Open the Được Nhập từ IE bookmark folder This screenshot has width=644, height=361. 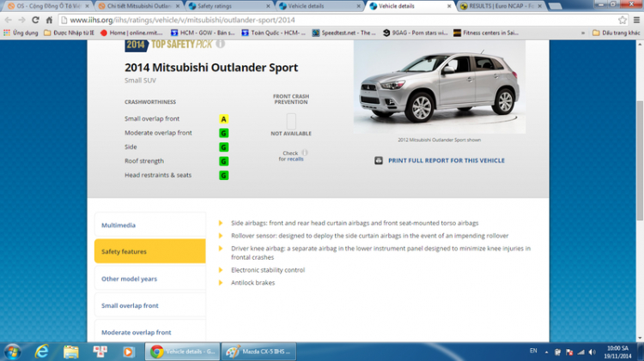click(69, 33)
